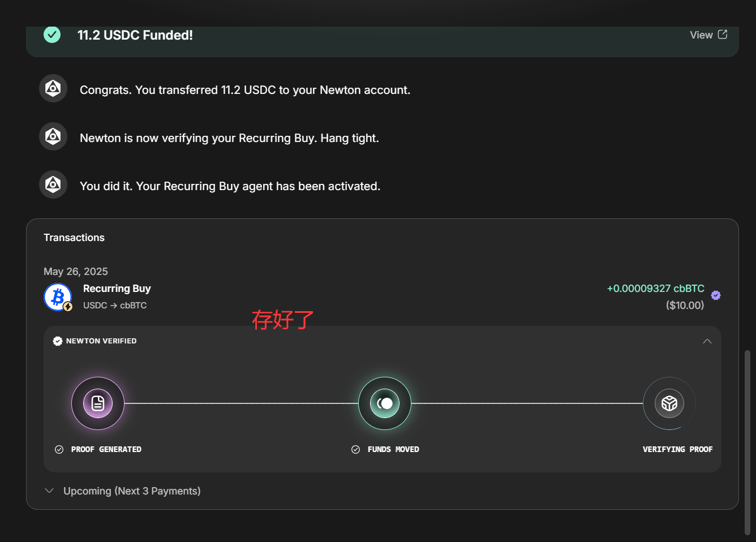Open the View link for funded transfer

point(708,35)
